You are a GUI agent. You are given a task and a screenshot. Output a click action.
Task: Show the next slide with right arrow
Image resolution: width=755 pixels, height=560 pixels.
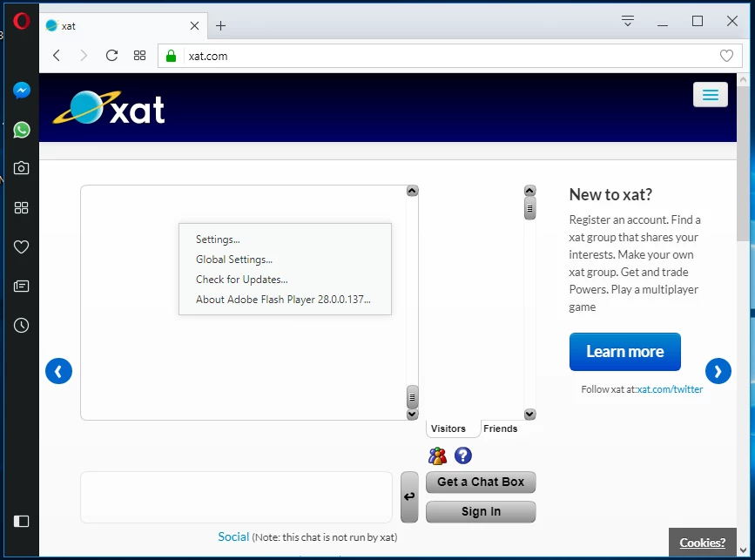718,371
